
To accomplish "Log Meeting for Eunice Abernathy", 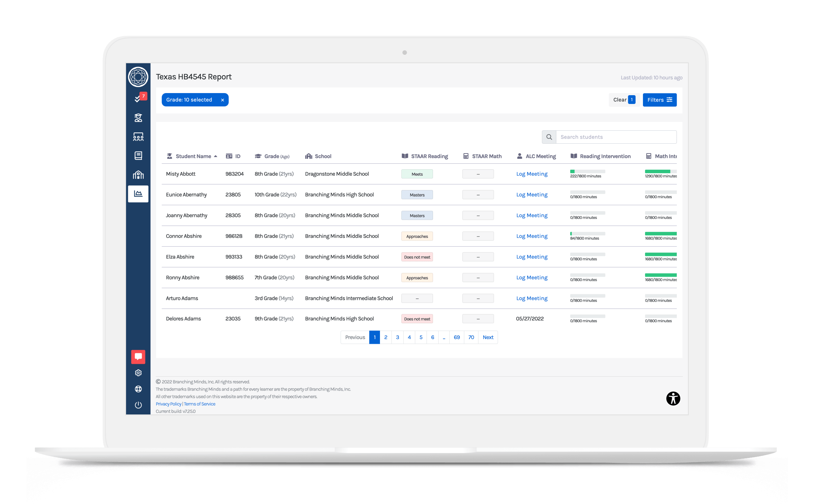I will (x=532, y=195).
